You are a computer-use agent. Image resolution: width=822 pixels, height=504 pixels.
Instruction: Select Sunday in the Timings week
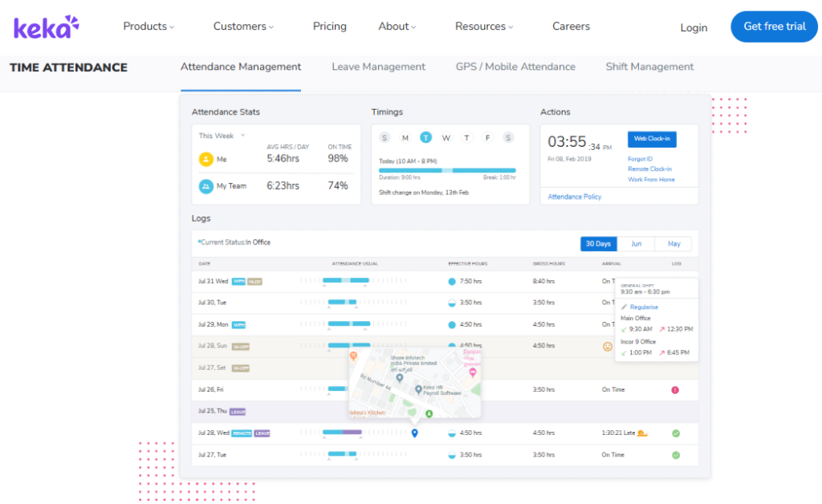tap(385, 138)
